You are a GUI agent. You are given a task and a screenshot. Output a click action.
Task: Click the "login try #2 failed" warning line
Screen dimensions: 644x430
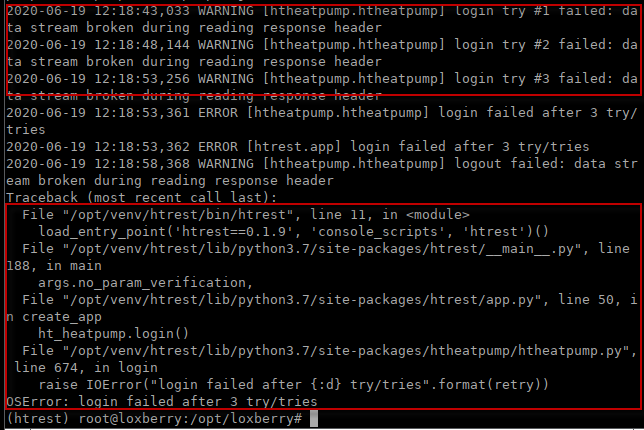pyautogui.click(x=322, y=45)
